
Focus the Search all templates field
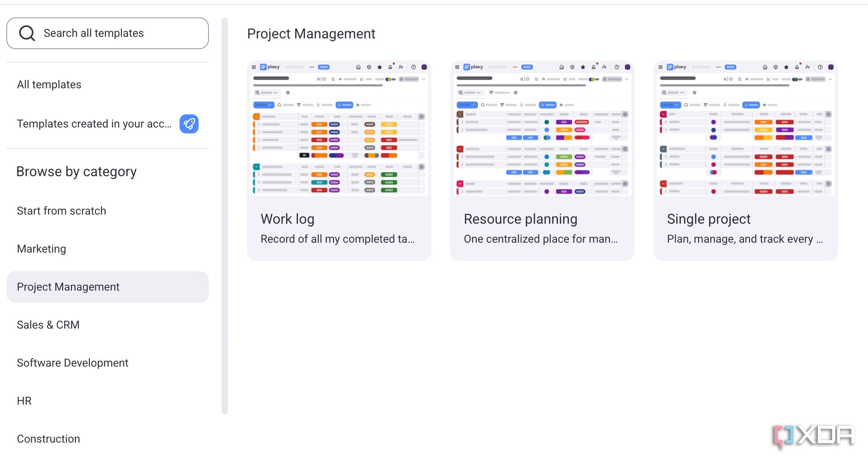click(x=108, y=33)
